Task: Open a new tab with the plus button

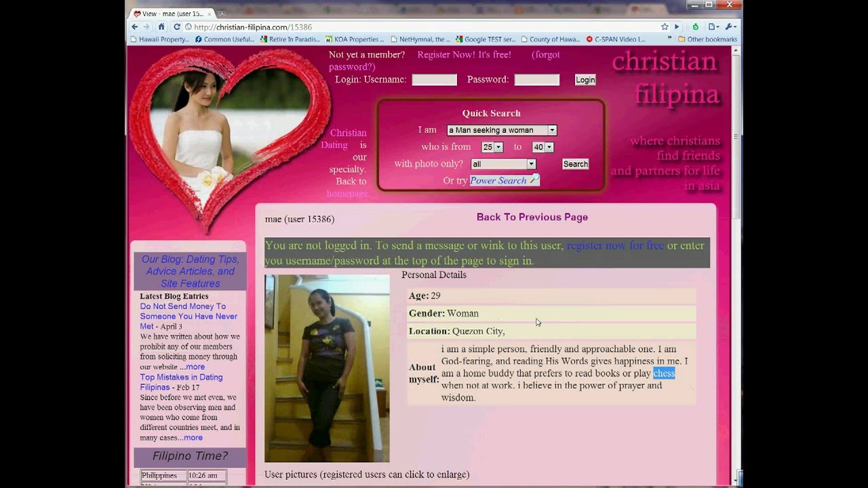Action: click(221, 13)
